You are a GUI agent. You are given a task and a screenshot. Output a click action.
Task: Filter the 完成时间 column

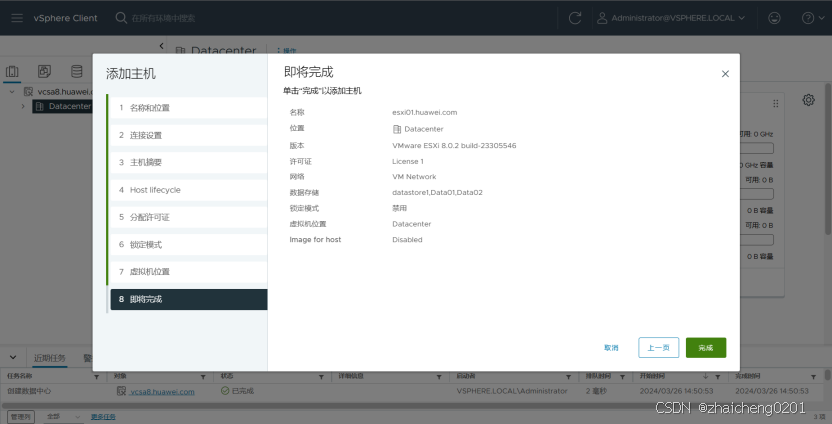pos(813,377)
